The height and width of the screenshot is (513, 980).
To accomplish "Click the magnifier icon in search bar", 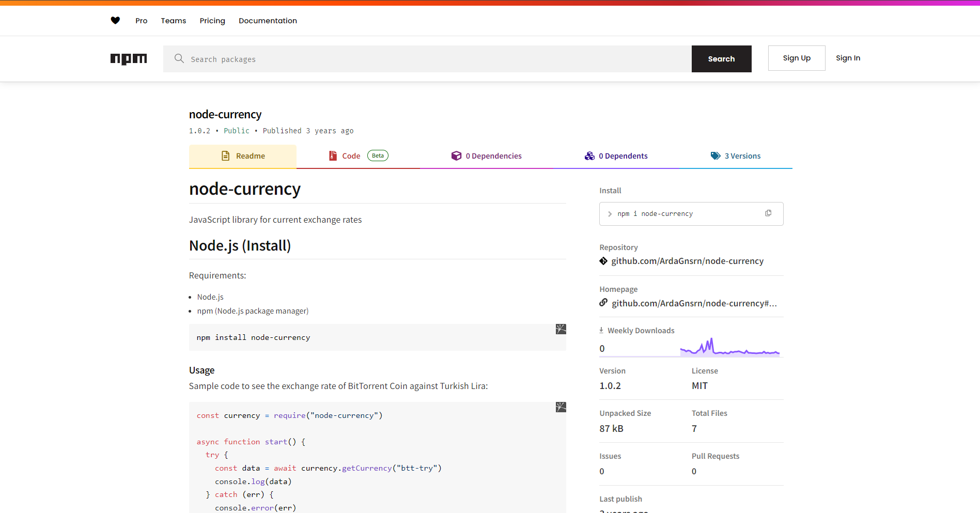I will (179, 58).
